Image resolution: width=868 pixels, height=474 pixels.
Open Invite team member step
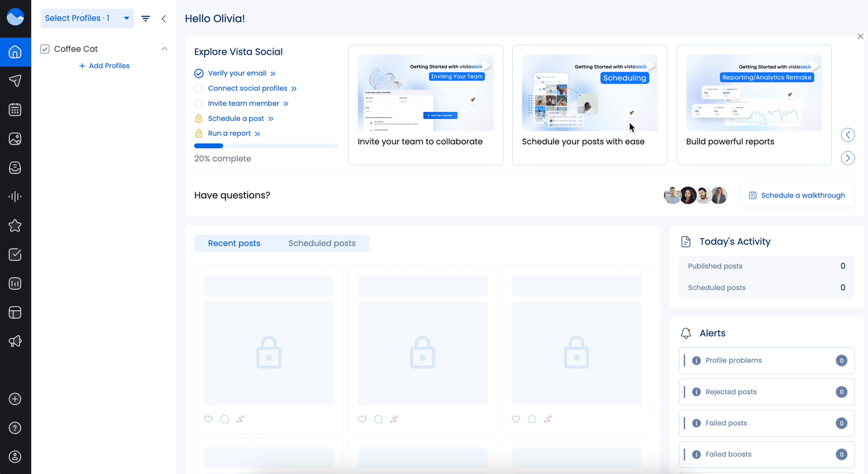coord(248,104)
